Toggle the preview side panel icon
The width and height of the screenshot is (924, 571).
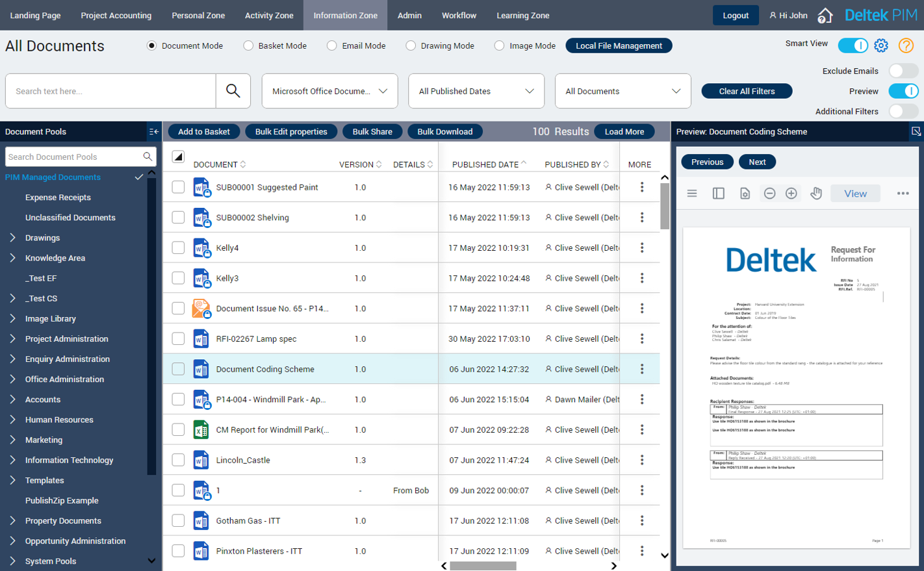[718, 194]
